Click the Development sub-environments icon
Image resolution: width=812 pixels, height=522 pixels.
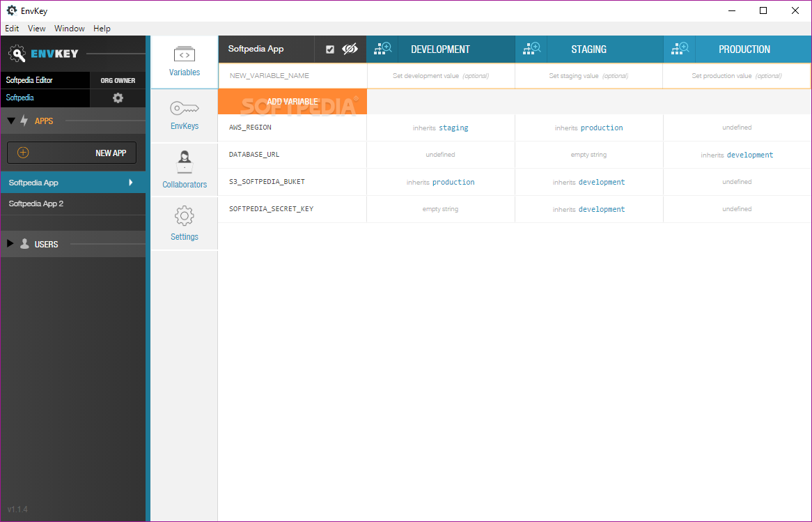pyautogui.click(x=383, y=49)
